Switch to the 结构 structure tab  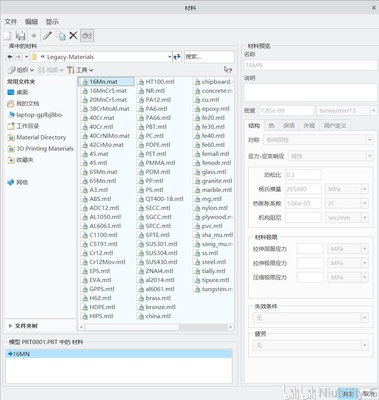click(254, 125)
